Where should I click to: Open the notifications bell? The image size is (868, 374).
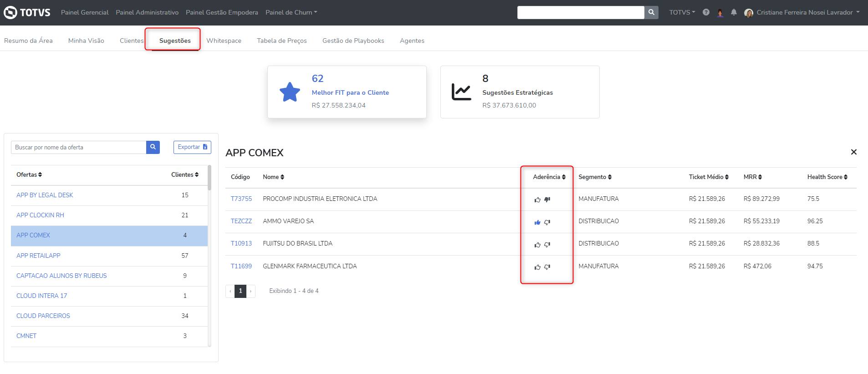point(734,12)
